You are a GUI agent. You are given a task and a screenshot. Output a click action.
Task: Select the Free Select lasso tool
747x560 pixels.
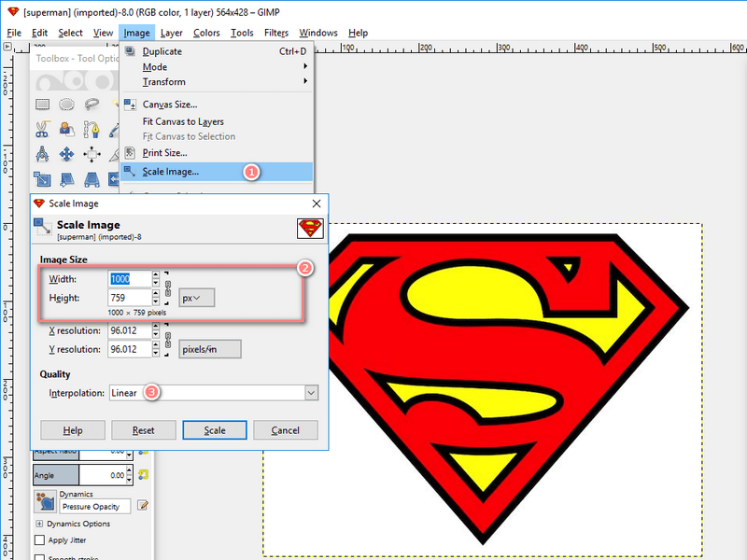pyautogui.click(x=90, y=104)
